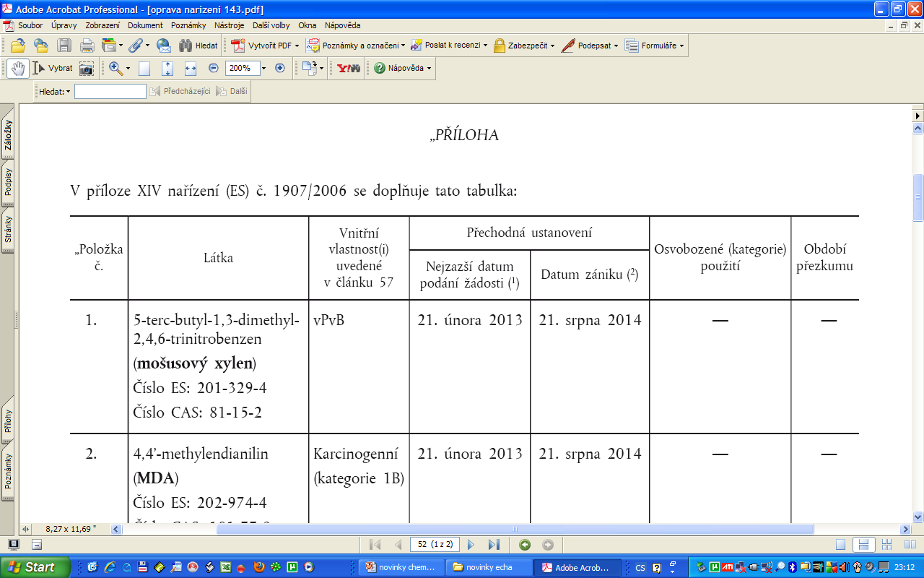The image size is (924, 578).
Task: Click the Rotate page view icon
Action: pyautogui.click(x=310, y=68)
